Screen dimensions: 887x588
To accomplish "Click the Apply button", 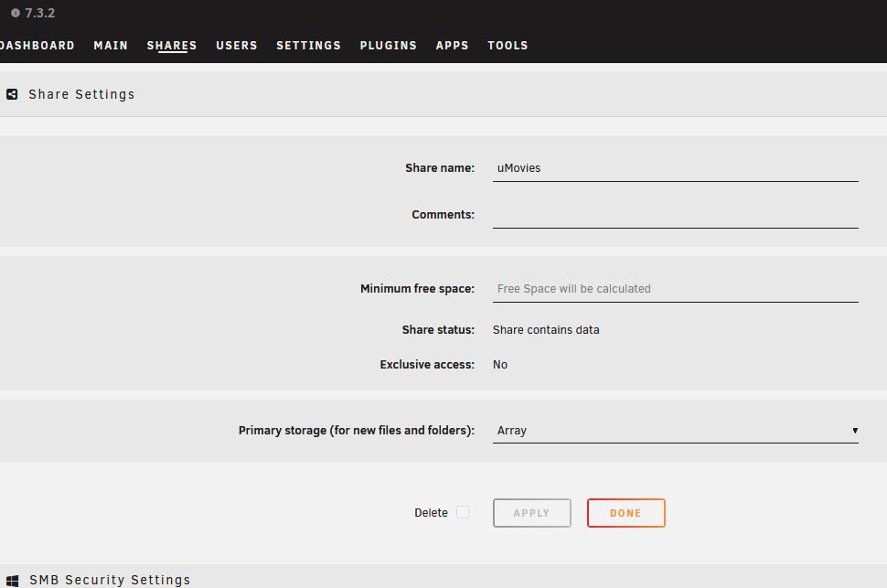I will click(532, 513).
